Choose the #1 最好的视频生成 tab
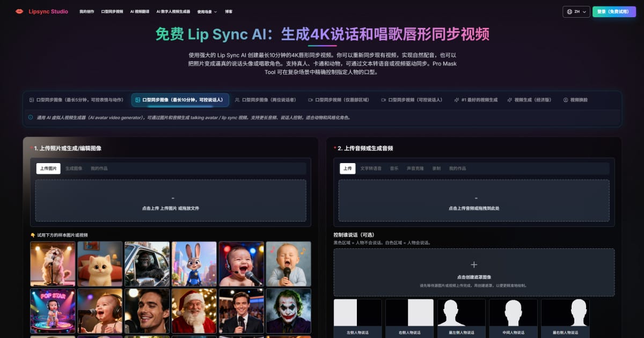 476,100
